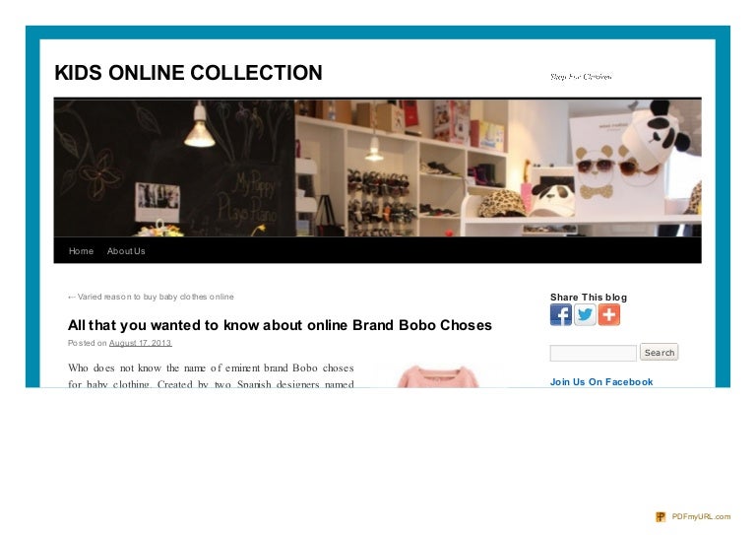756x535 pixels.
Task: Share the blog via Twitter icon
Action: pyautogui.click(x=585, y=315)
